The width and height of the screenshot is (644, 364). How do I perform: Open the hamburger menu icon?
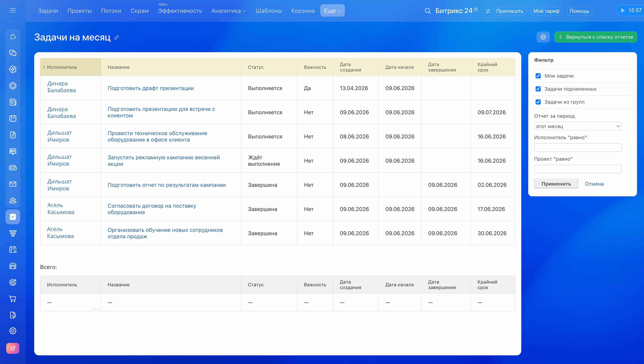pos(13,11)
